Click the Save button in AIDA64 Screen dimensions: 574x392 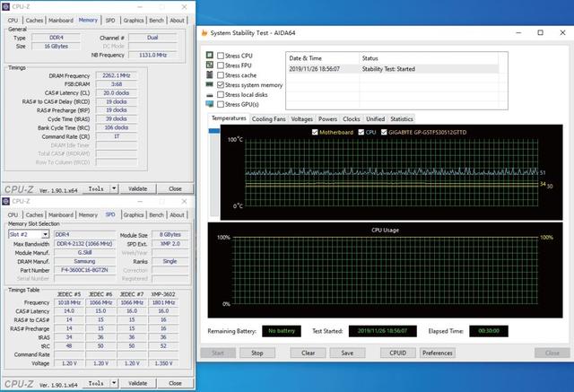tap(347, 353)
